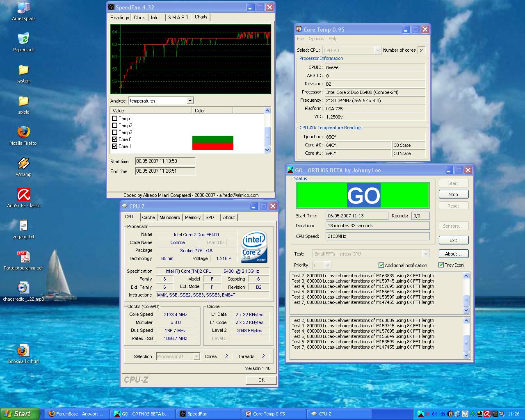Switch to ForumBase taskbar button
This screenshot has height=420, width=525.
pyautogui.click(x=76, y=414)
